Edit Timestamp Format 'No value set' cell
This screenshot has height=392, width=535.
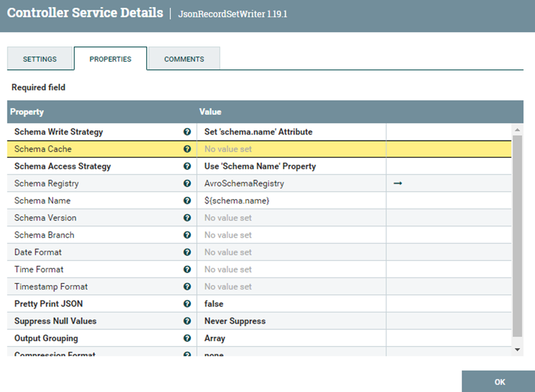click(292, 286)
